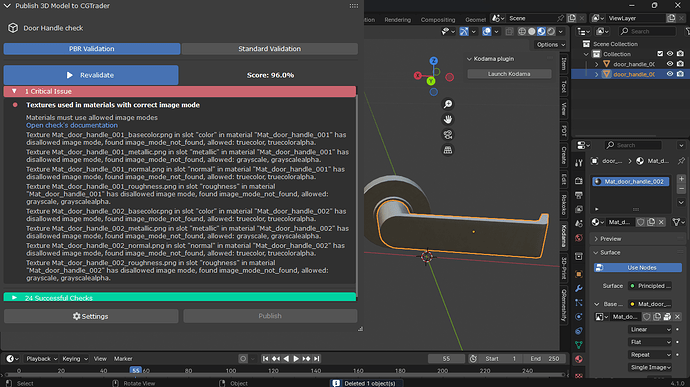Switch perspective/orthographic grid gizmo icon

coord(448,150)
